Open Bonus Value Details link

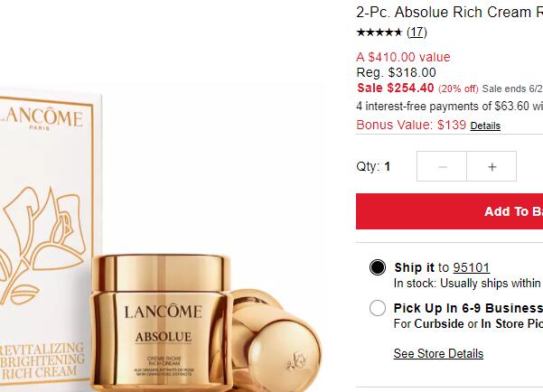[485, 126]
